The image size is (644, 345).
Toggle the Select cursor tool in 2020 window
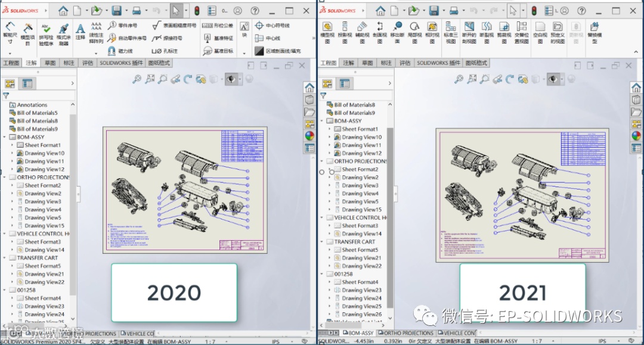tap(176, 11)
